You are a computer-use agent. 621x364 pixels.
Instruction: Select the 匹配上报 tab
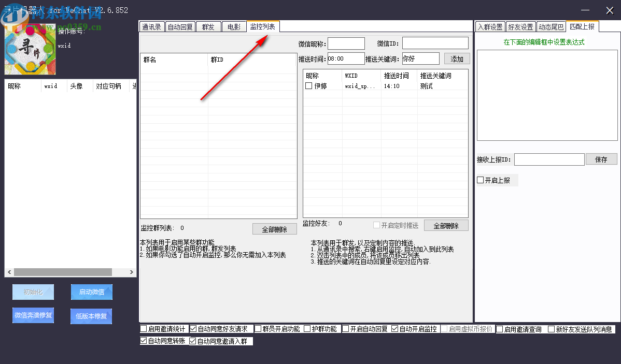click(x=582, y=26)
